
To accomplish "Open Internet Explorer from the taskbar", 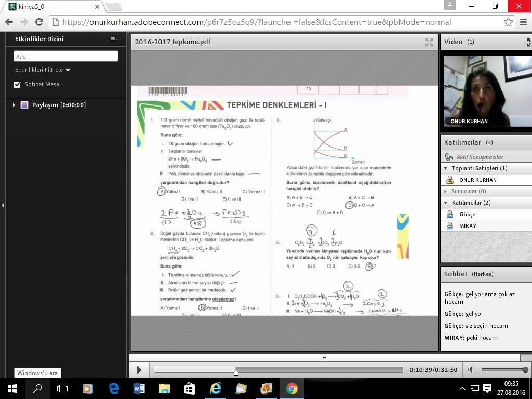I will [x=216, y=389].
